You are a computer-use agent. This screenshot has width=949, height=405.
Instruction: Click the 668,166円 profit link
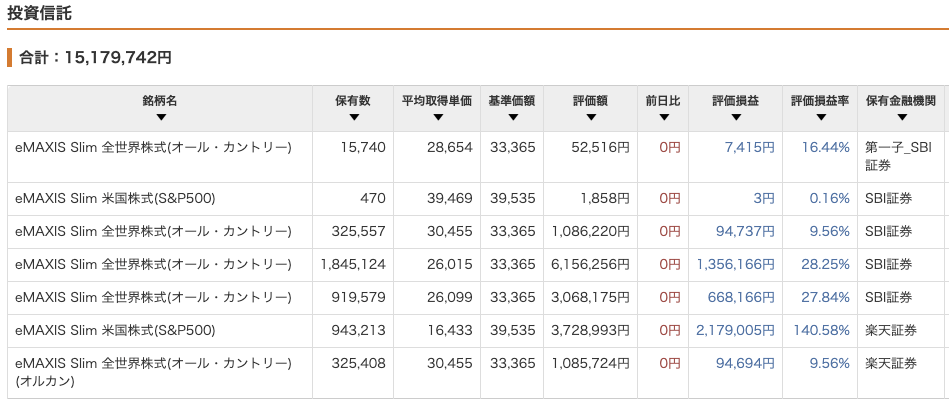pos(742,297)
